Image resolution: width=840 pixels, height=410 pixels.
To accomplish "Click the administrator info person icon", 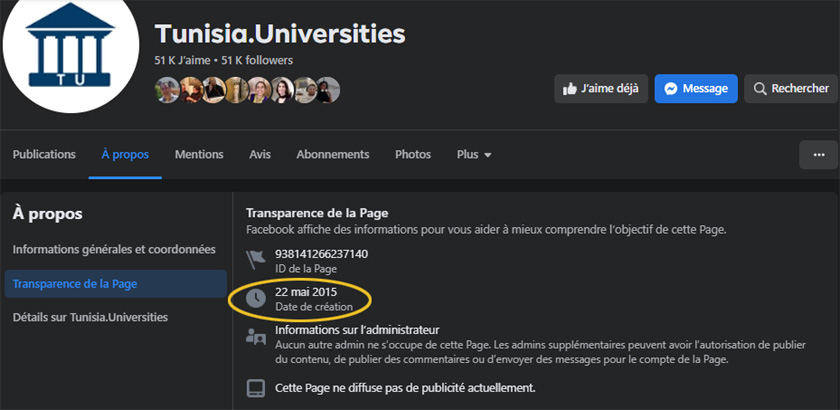I will tap(256, 337).
